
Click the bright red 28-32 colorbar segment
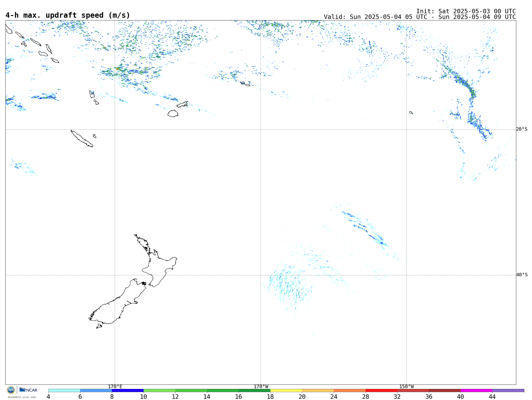(381, 391)
